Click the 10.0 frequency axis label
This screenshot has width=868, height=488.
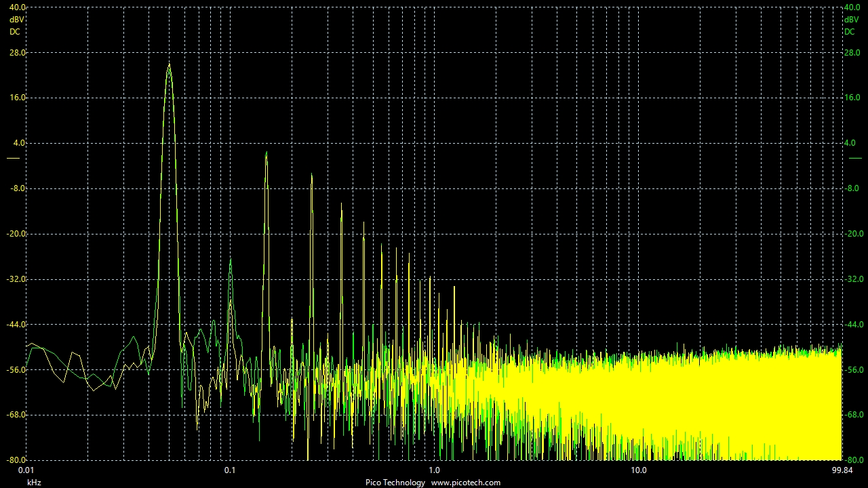tap(638, 470)
